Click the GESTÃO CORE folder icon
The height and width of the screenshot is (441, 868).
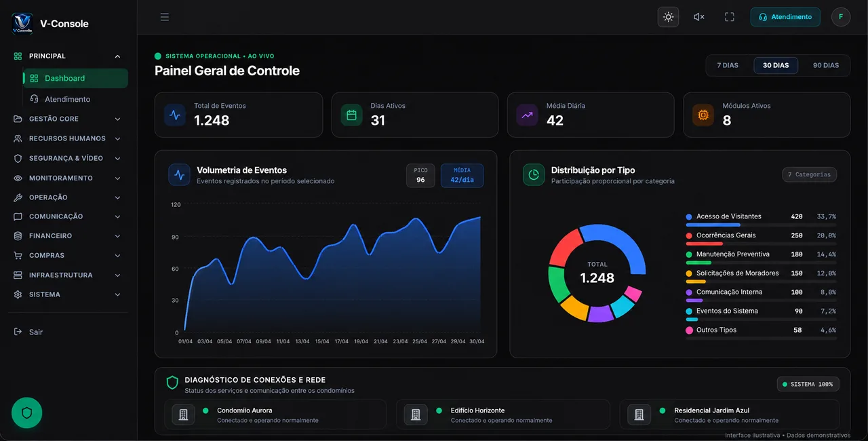click(x=18, y=119)
